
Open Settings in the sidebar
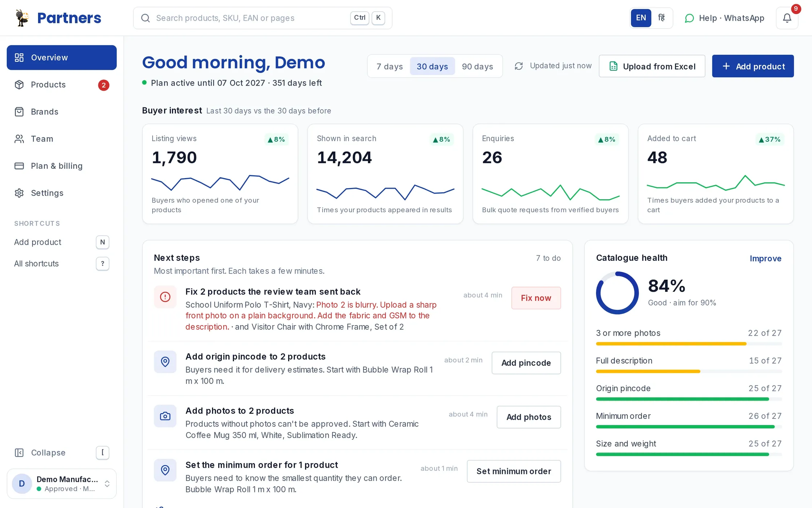click(62, 193)
